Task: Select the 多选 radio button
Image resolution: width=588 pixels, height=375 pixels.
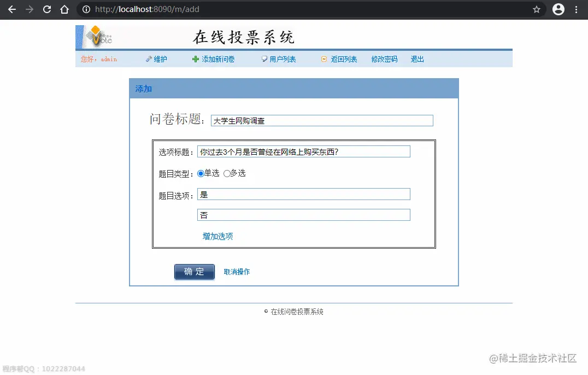Action: 227,173
